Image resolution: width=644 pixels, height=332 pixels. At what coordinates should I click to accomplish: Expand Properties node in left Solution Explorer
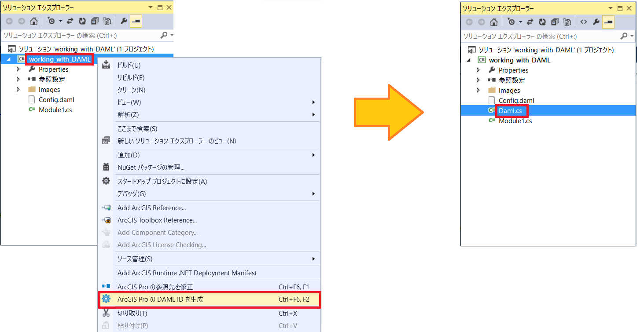pos(18,69)
